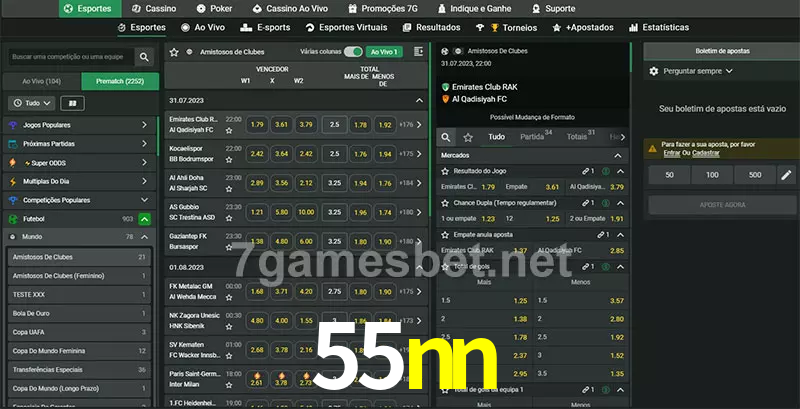This screenshot has height=409, width=800.
Task: Open the Cassino top menu tab
Action: pyautogui.click(x=154, y=8)
